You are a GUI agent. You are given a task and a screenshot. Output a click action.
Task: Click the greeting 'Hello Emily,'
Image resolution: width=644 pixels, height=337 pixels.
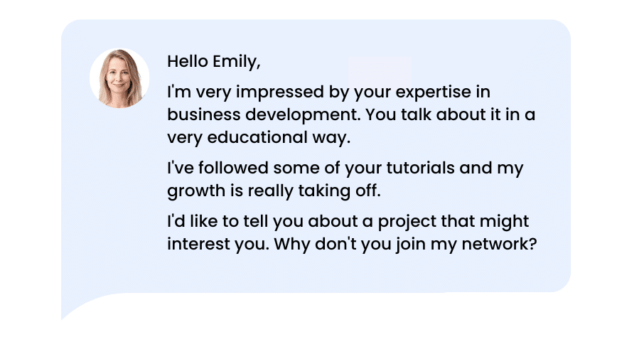point(214,62)
